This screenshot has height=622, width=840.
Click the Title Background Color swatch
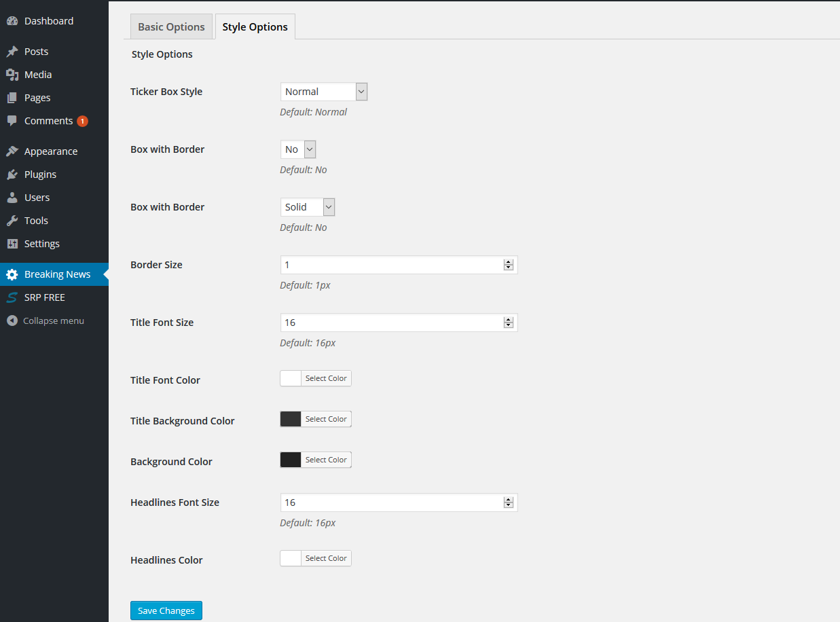(x=291, y=419)
